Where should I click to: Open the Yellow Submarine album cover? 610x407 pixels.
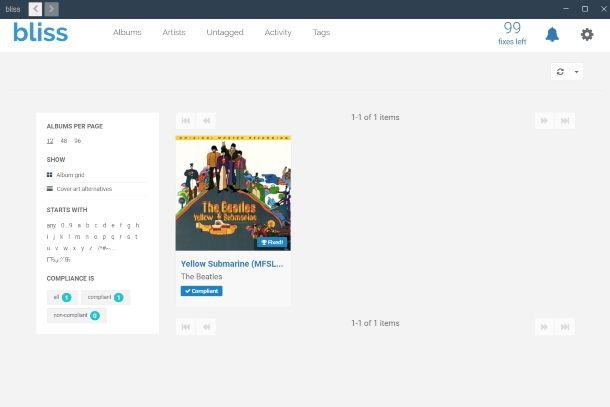(233, 193)
